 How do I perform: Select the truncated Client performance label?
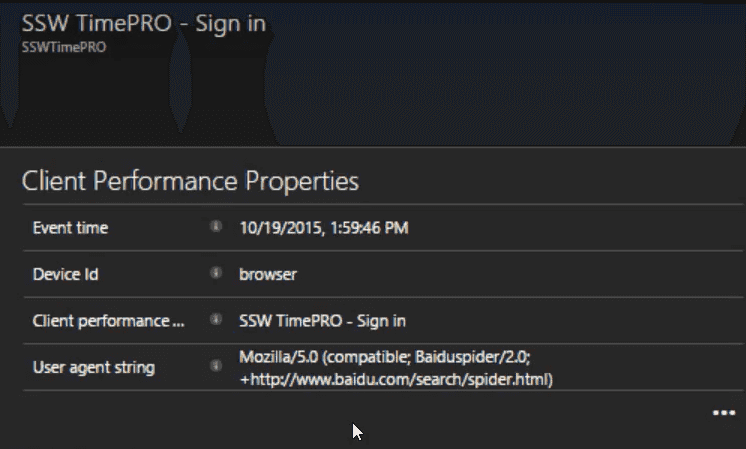(x=108, y=321)
